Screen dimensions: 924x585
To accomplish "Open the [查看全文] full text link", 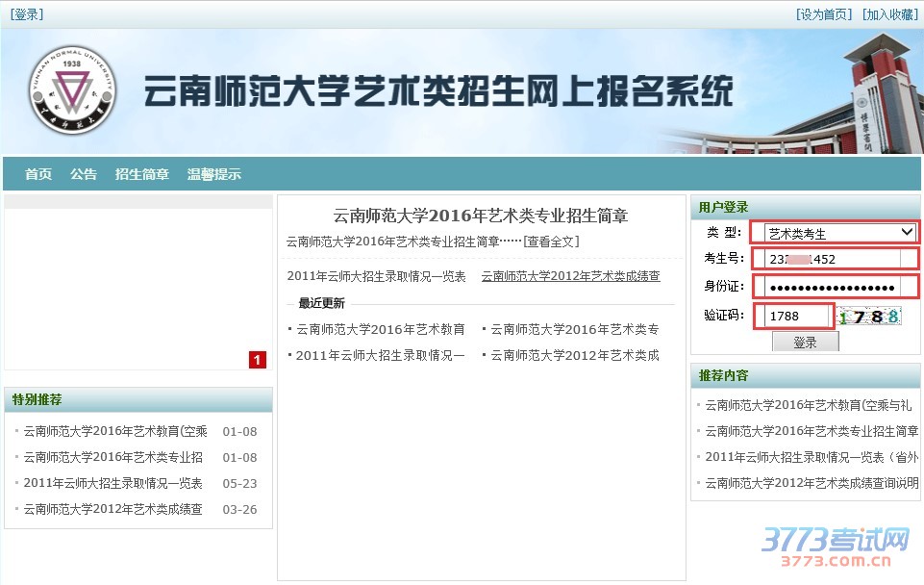I will pyautogui.click(x=552, y=242).
